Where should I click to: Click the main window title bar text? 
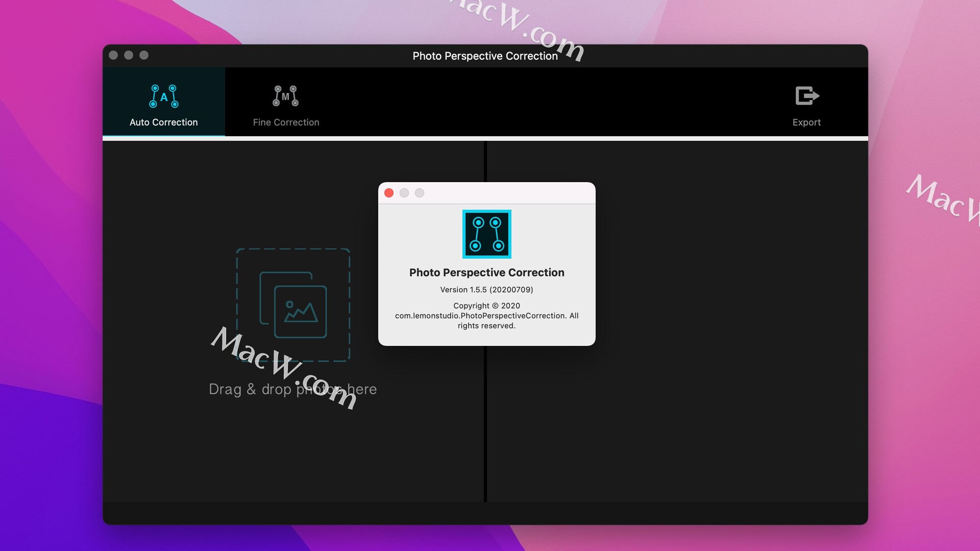coord(485,56)
